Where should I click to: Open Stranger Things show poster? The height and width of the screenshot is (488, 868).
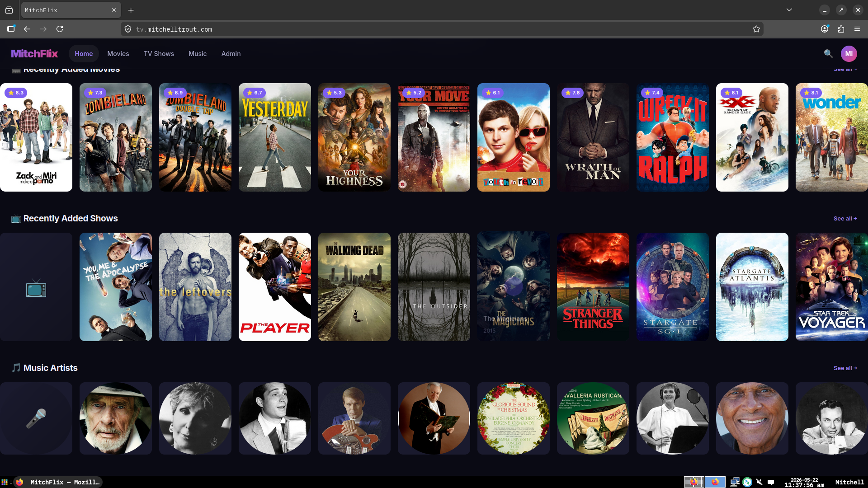pos(593,287)
